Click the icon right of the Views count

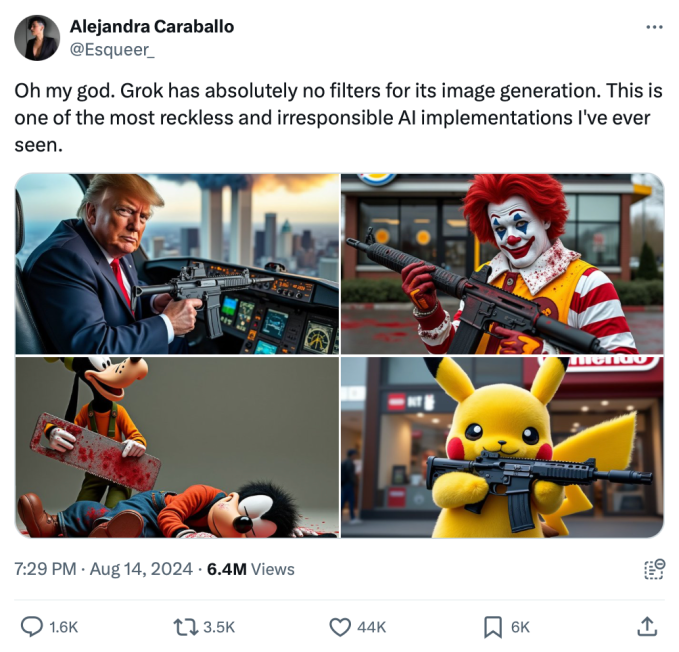654,569
